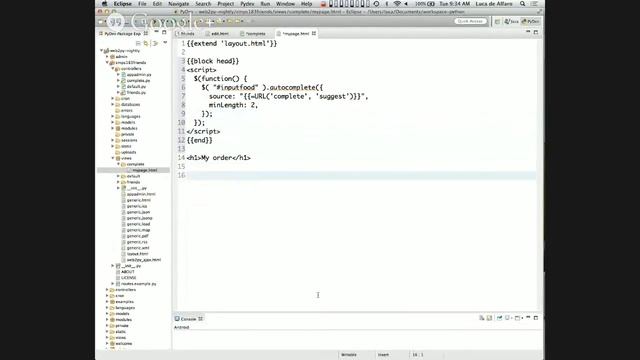640x360 pixels.
Task: Select default.py in controllers
Action: (x=136, y=87)
